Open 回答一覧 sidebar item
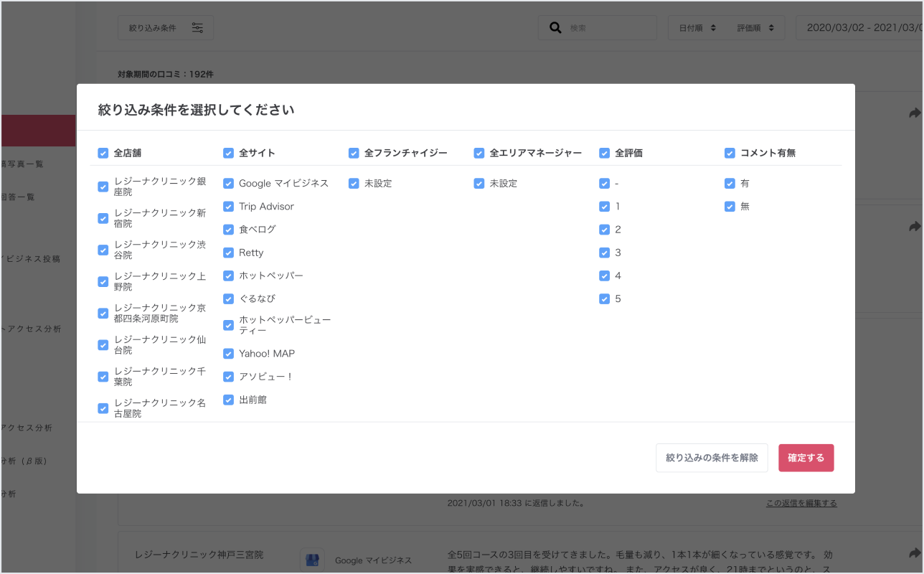This screenshot has height=574, width=924. pos(17,197)
